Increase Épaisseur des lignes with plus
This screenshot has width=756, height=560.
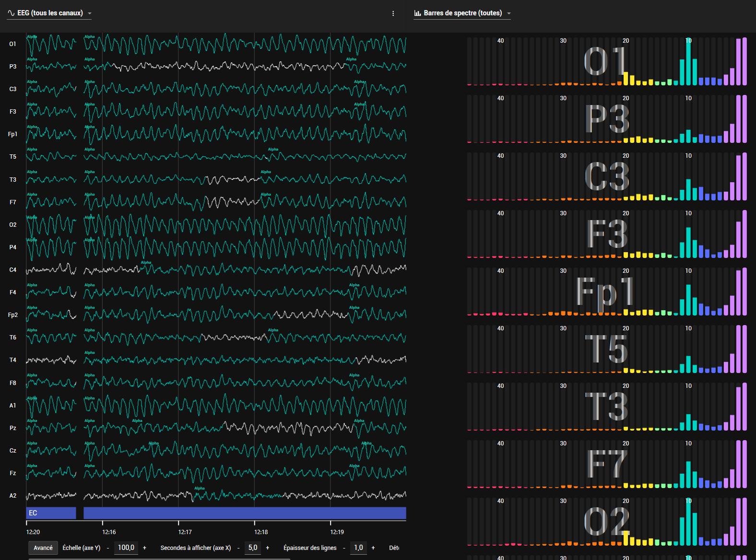pos(373,548)
